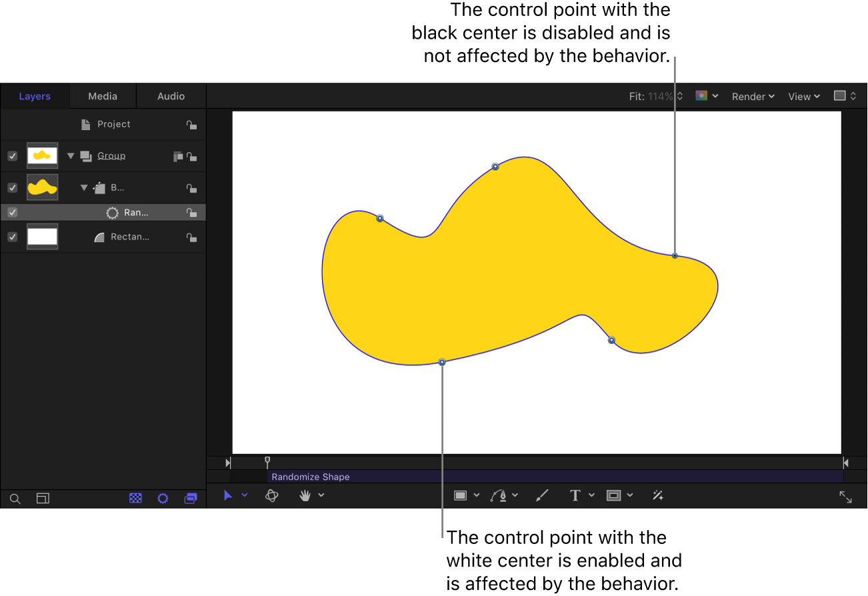
Task: Deactivate the Rectangle layer checkbox
Action: (12, 237)
